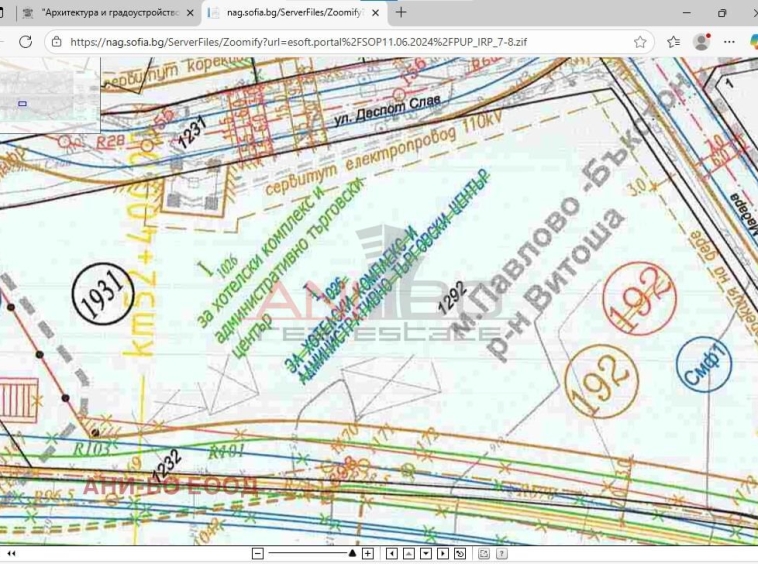Pan the map left with arrow button
758x564 pixels.
391,553
